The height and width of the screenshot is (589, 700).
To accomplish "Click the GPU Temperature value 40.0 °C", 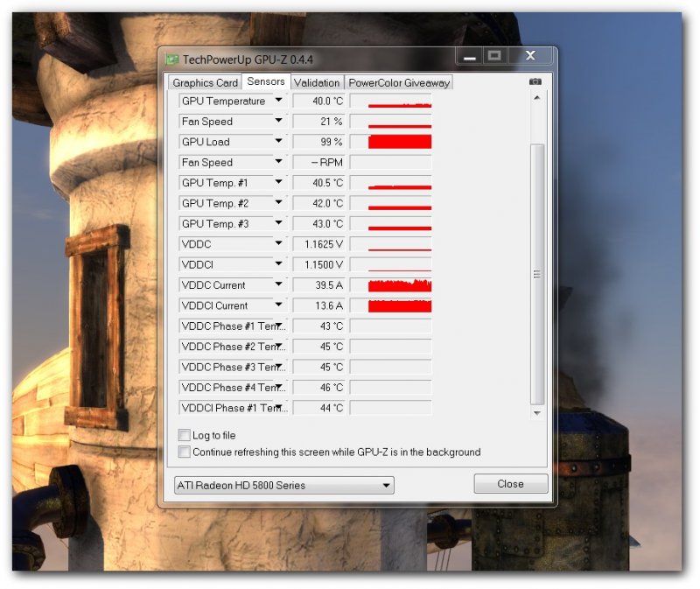I will pyautogui.click(x=318, y=101).
